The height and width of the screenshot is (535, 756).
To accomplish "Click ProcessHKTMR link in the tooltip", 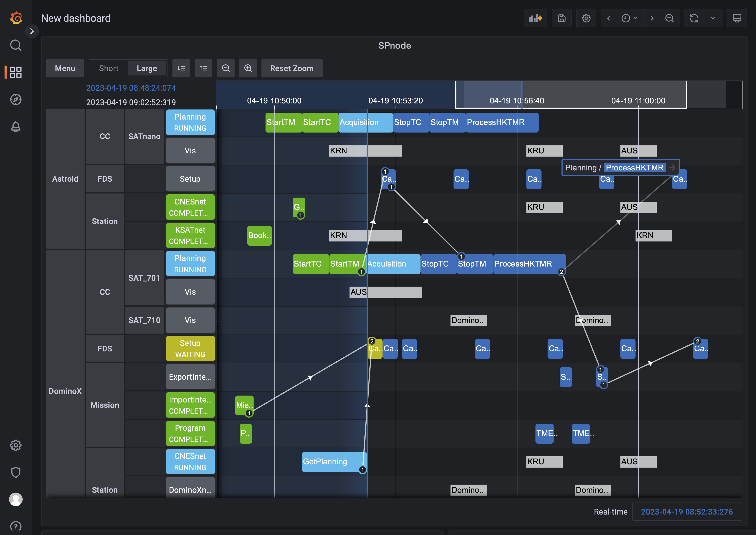I will 634,168.
